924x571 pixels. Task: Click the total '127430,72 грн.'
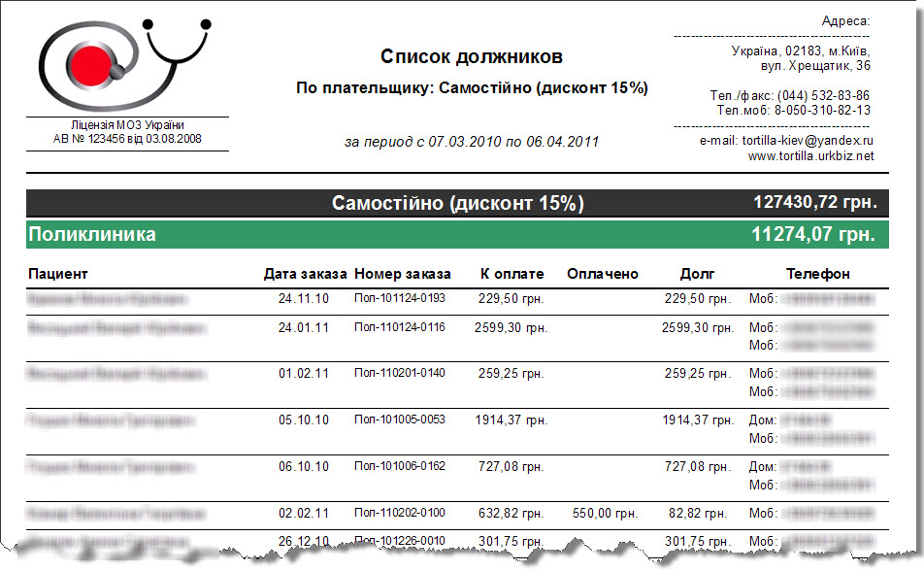pyautogui.click(x=815, y=202)
